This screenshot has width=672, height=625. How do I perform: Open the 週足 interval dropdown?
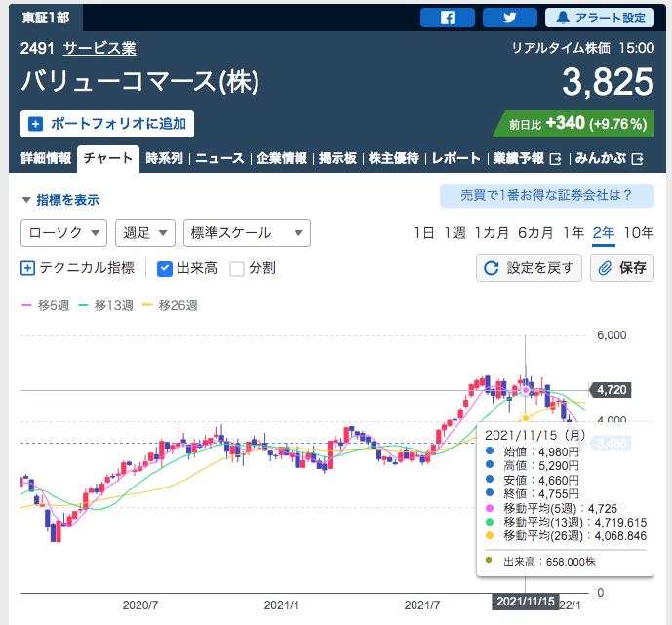144,232
